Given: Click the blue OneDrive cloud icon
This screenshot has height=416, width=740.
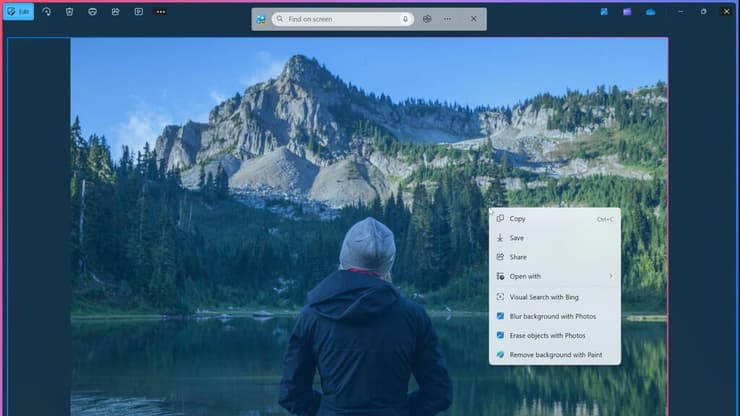Looking at the screenshot, I should pos(650,12).
